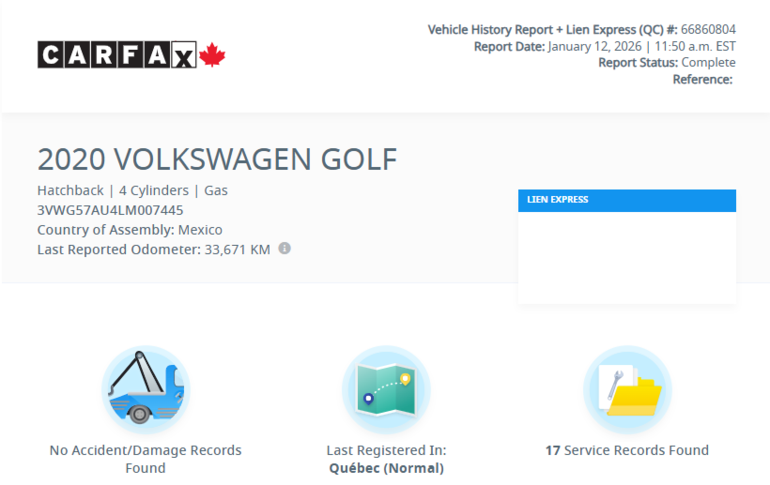Click the map registration icon
770x485 pixels.
(386, 389)
